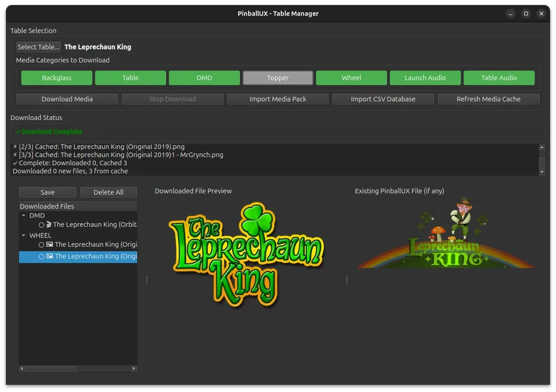The width and height of the screenshot is (556, 392).
Task: Maximize the Table Manager window
Action: 526,14
